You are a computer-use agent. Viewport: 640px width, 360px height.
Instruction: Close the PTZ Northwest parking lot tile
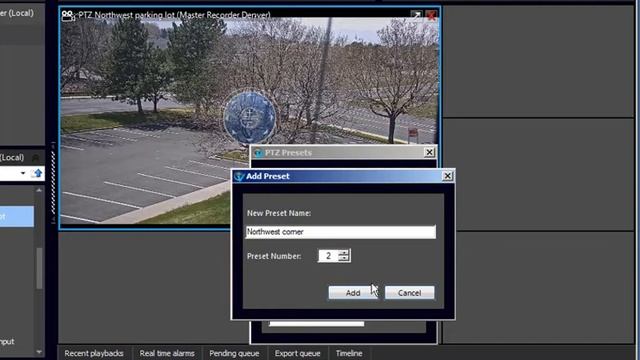[x=431, y=16]
